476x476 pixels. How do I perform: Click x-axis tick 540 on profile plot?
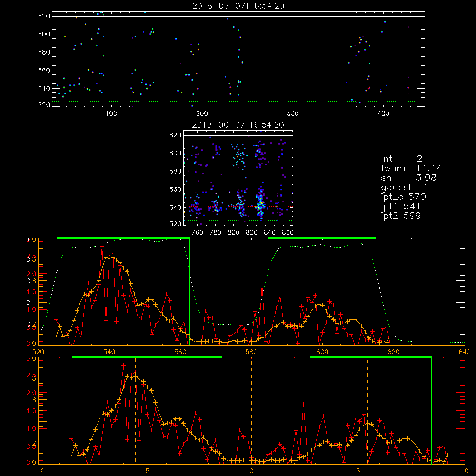(x=109, y=352)
